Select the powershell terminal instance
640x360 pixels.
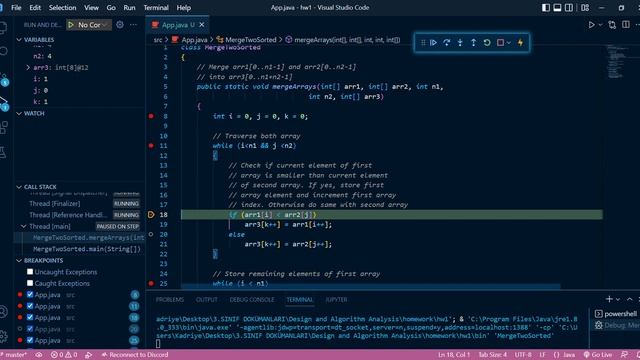point(616,313)
